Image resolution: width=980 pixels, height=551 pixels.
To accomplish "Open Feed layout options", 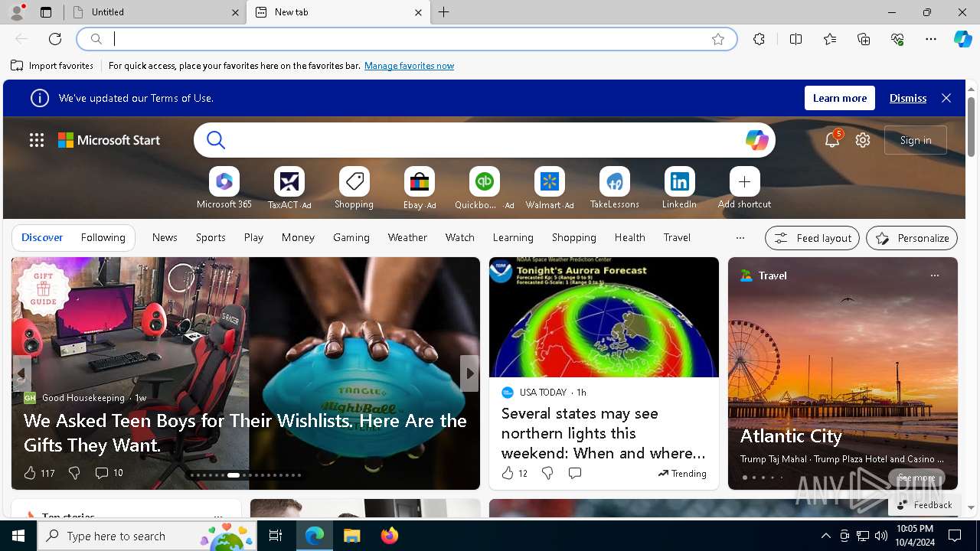I will [x=812, y=238].
